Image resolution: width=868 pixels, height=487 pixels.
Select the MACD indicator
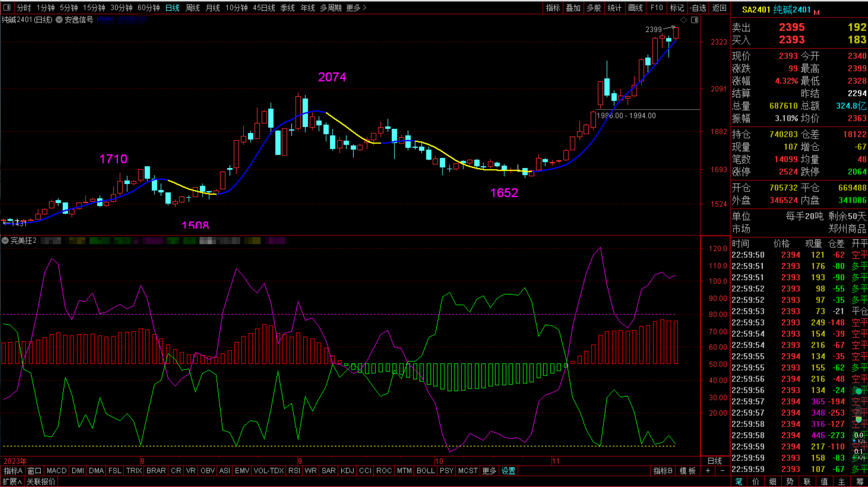(x=56, y=471)
